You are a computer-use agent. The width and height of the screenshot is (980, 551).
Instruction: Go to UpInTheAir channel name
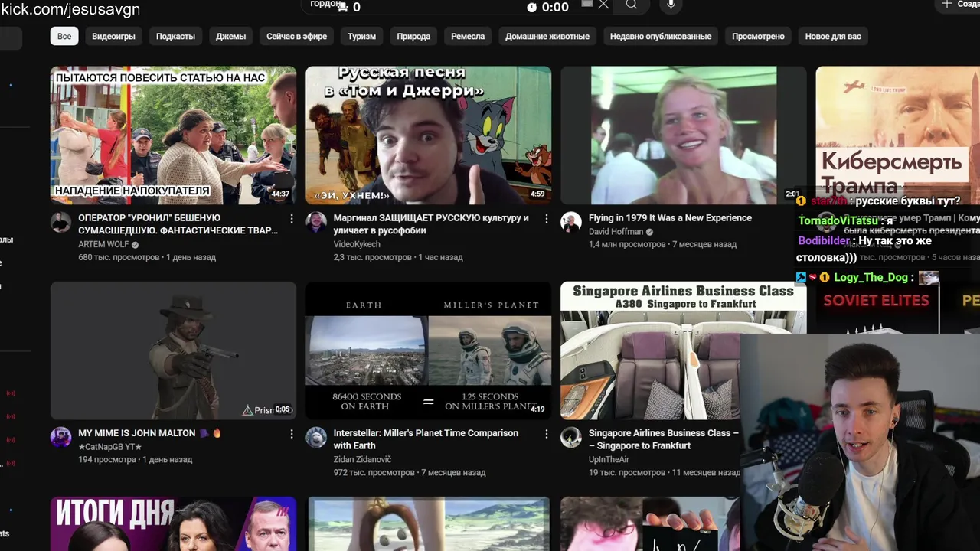point(609,459)
